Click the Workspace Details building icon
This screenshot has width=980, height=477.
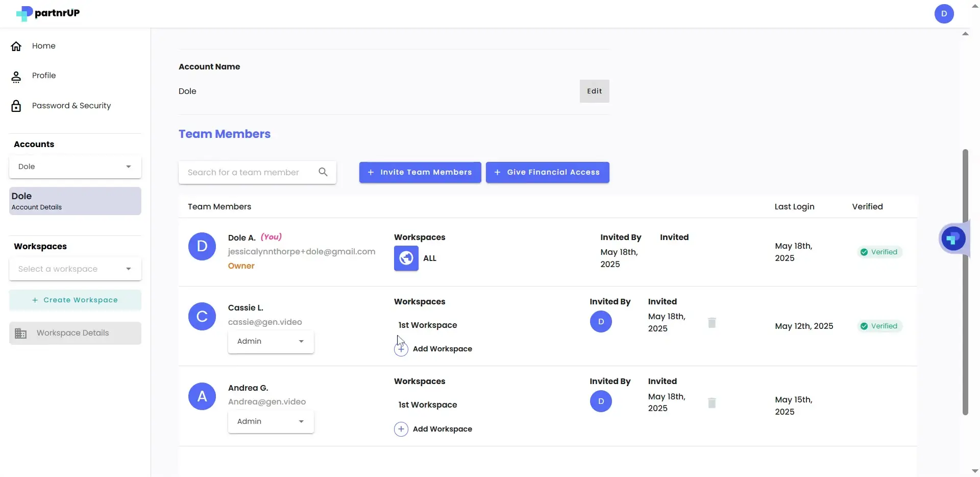click(x=20, y=332)
